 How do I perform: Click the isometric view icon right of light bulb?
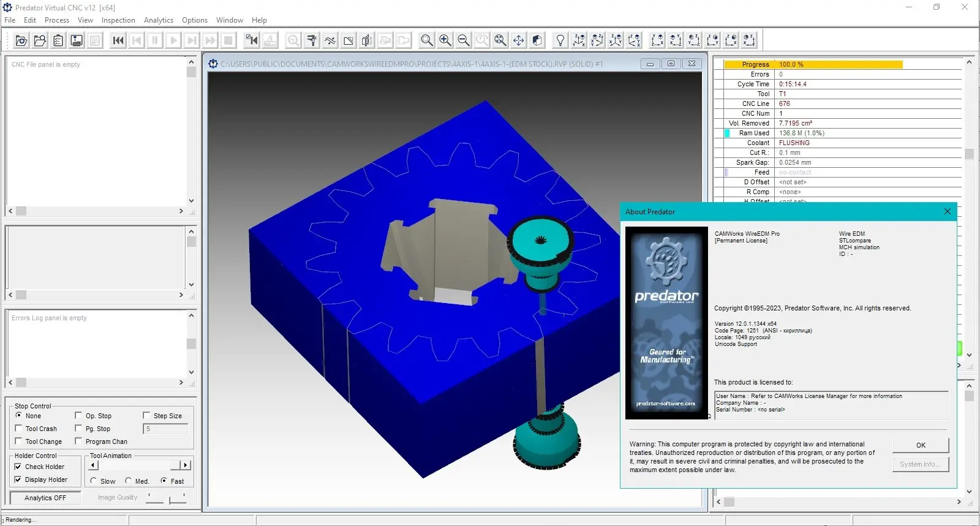[579, 40]
